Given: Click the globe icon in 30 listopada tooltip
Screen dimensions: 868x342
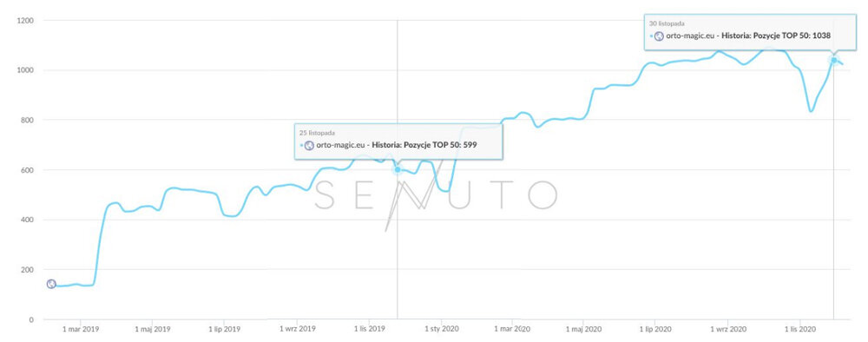Looking at the screenshot, I should tap(660, 36).
